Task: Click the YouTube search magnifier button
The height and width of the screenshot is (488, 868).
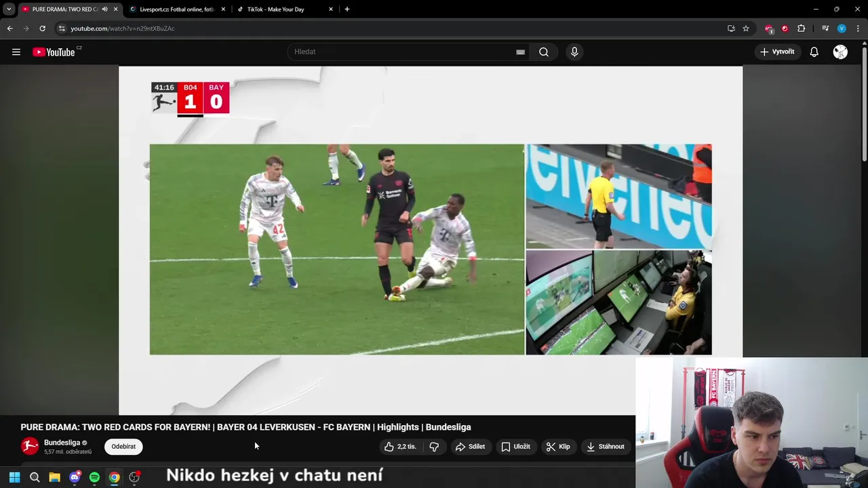Action: click(544, 52)
